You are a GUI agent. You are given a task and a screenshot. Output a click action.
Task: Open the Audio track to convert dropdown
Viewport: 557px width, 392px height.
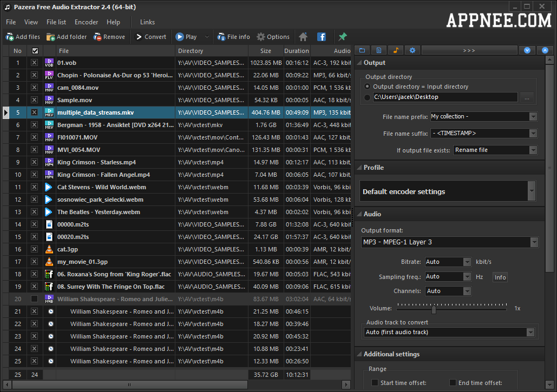530,332
